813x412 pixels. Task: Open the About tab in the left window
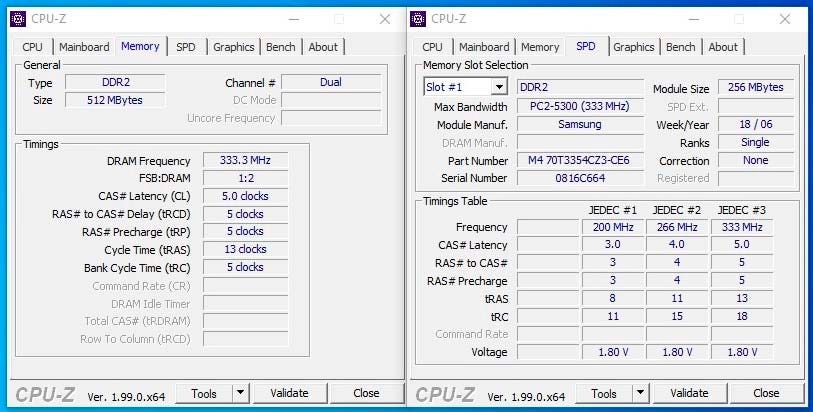pos(323,47)
